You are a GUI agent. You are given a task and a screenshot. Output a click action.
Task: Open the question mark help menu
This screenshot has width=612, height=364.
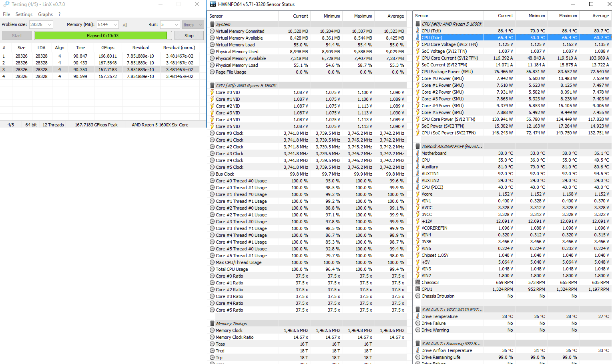coord(59,14)
